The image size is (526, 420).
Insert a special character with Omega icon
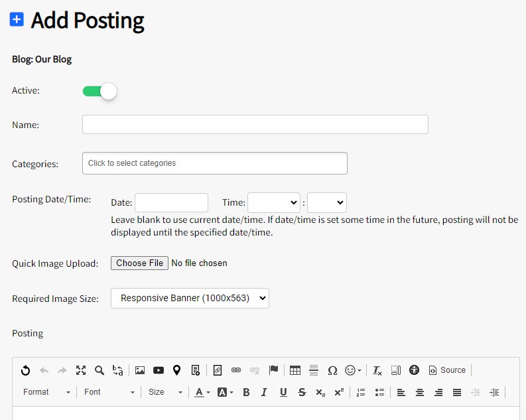[332, 370]
